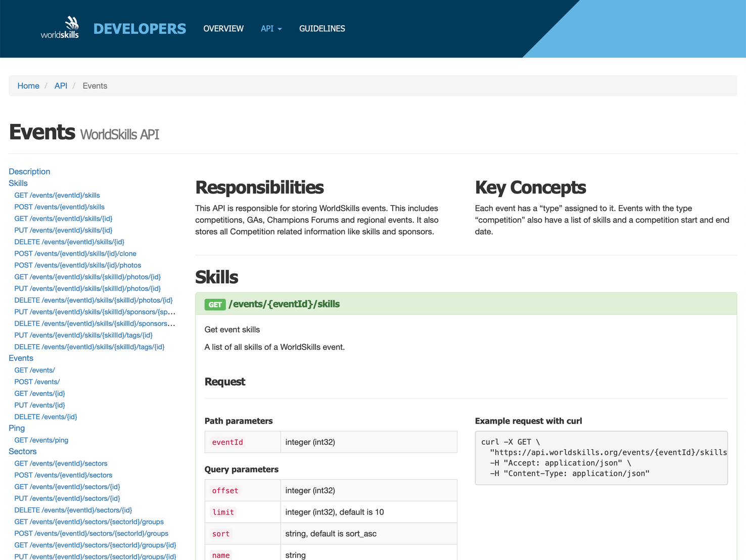Open GET skills/{skillId}/photos/{id} sidebar link
746x560 pixels.
pos(87,276)
